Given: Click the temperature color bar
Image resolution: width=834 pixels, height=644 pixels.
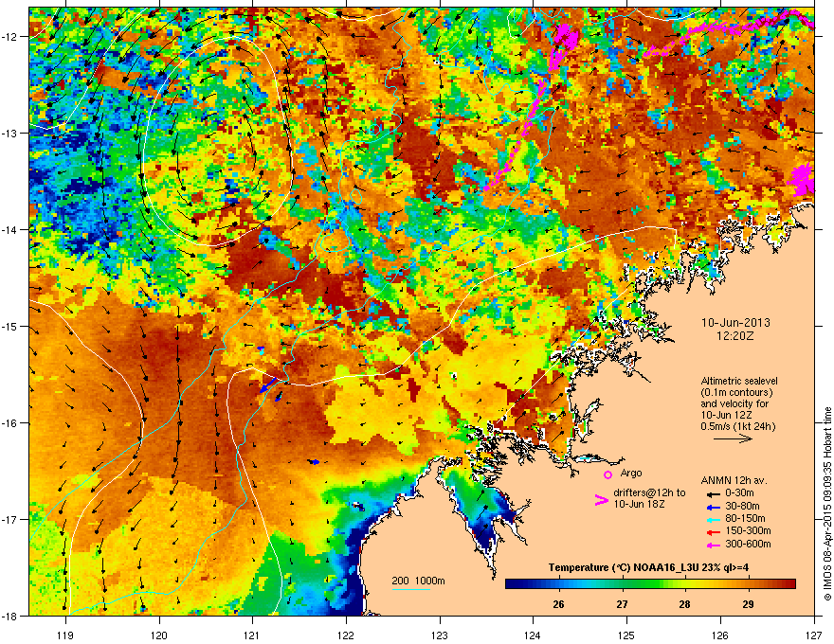Looking at the screenshot, I should tap(650, 583).
